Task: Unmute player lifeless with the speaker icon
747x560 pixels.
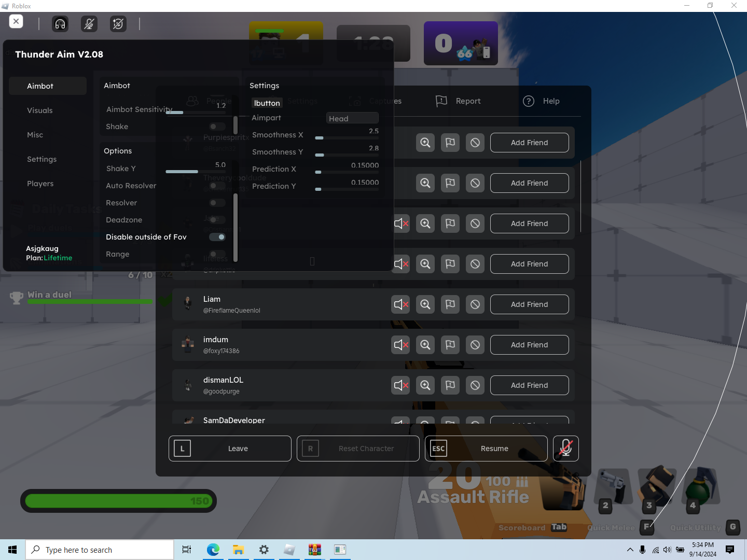Action: click(x=401, y=264)
